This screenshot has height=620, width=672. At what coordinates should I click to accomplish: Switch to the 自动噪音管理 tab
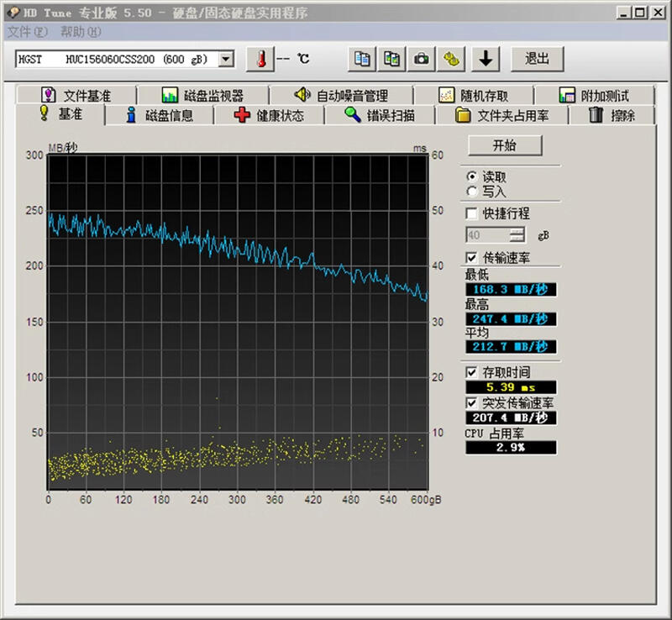point(341,95)
